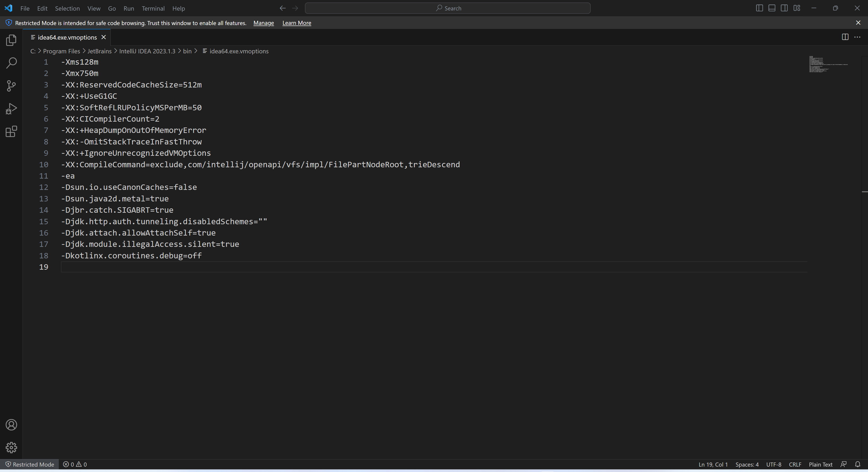Click the VS Code logo icon
The width and height of the screenshot is (868, 472).
pos(8,8)
